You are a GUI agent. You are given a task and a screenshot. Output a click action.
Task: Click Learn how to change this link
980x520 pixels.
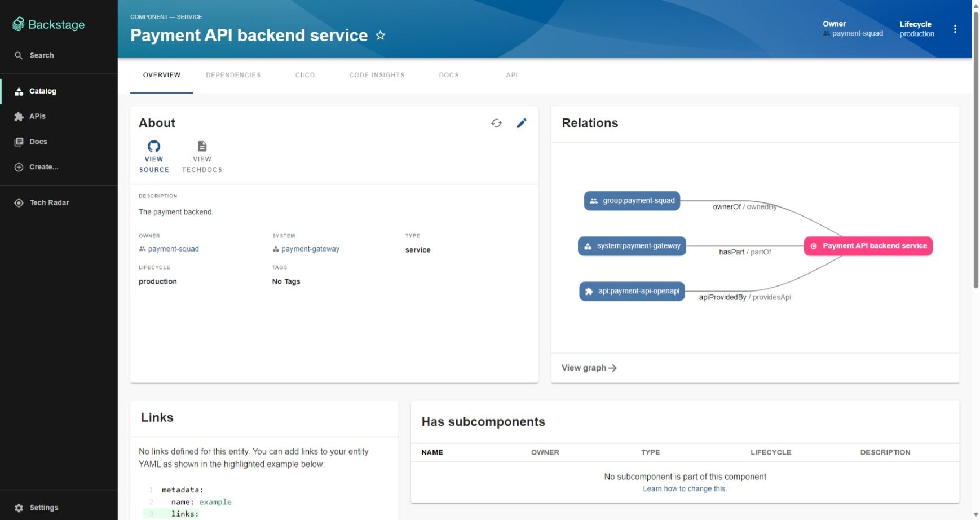pos(685,489)
